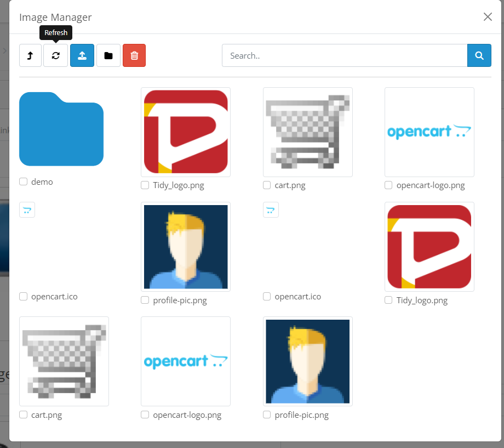Screen dimensions: 504x448
Task: Select the bottom-row shopping cart thumbnail
Action: [x=64, y=361]
